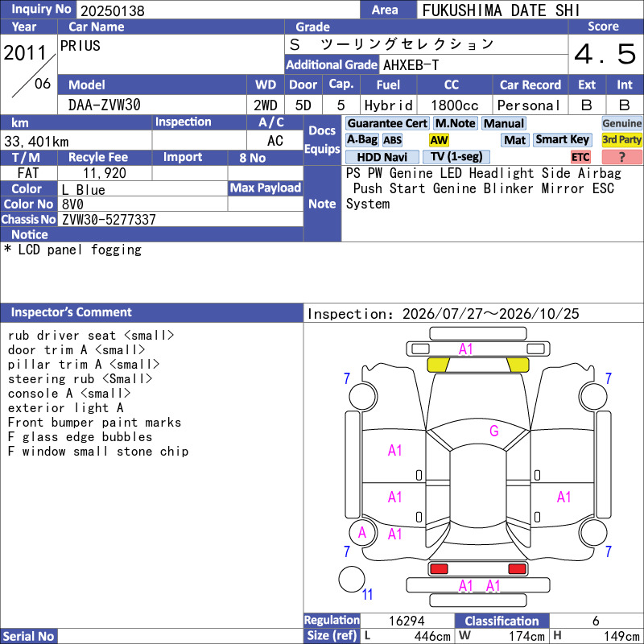Click the height value 149cm
The height and width of the screenshot is (644, 644).
(621, 637)
